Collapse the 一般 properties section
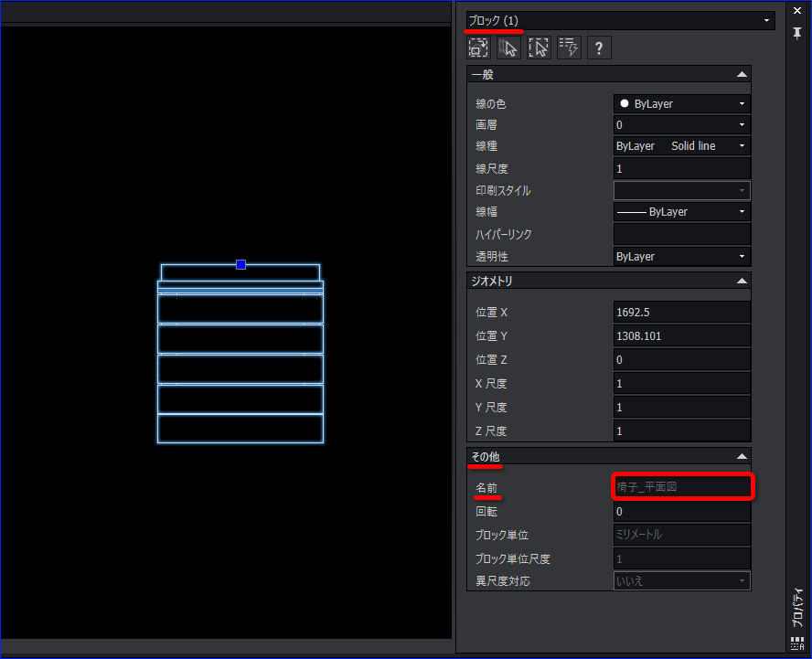 point(742,73)
